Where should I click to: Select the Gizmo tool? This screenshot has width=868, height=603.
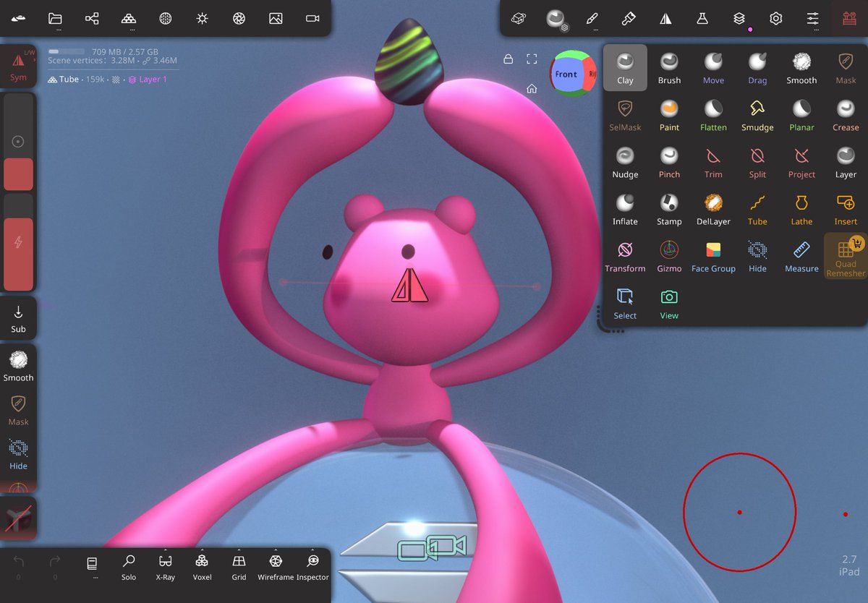(x=669, y=256)
